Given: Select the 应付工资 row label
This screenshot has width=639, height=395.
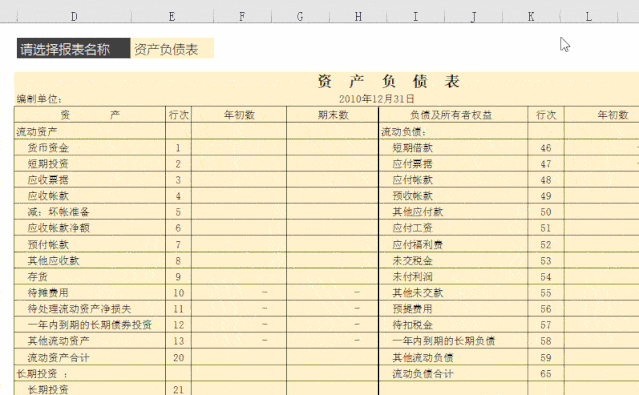Looking at the screenshot, I should (412, 228).
